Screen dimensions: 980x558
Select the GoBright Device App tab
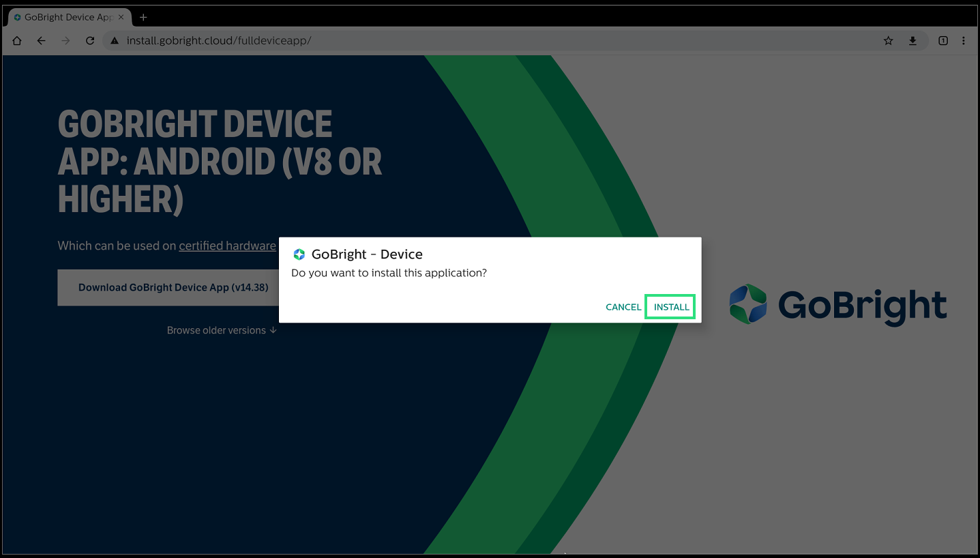pyautogui.click(x=65, y=17)
